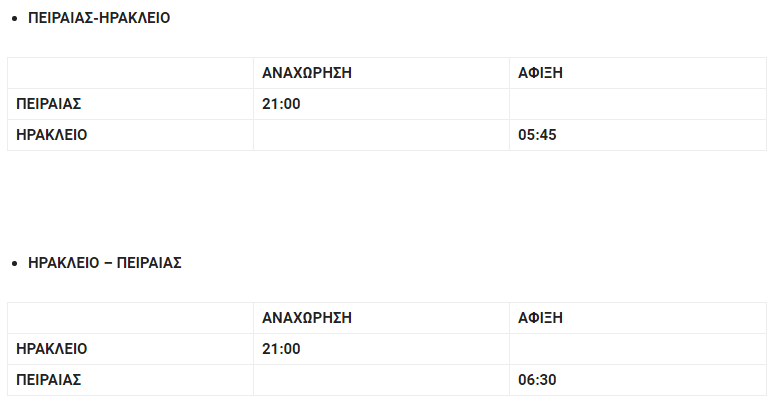Click the 21:00 departure from ΗΡΑΚΛΕΙΟ

281,349
